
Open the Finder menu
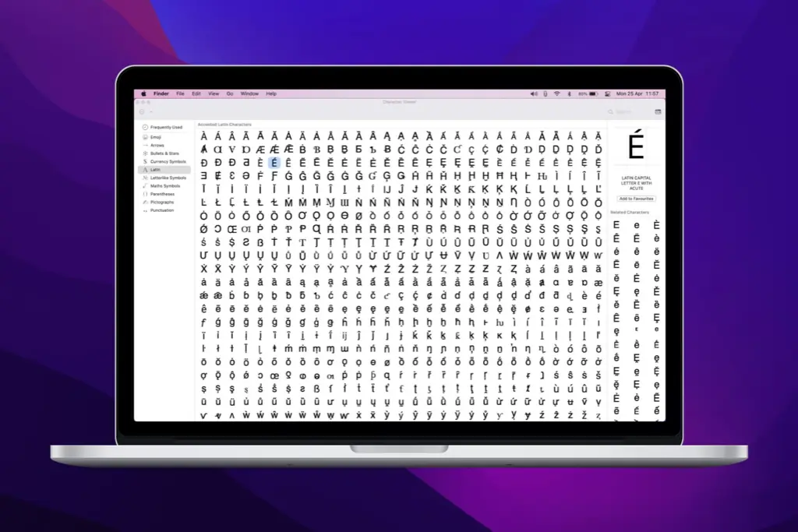click(161, 93)
